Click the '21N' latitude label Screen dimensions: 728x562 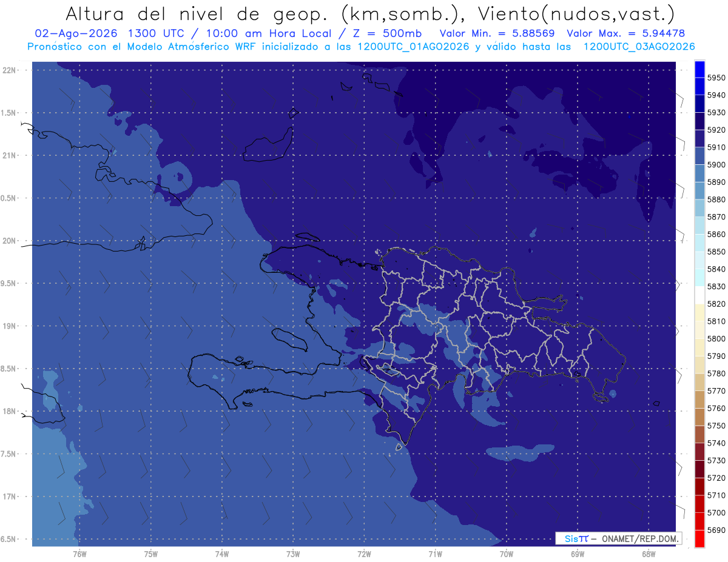tap(9, 156)
